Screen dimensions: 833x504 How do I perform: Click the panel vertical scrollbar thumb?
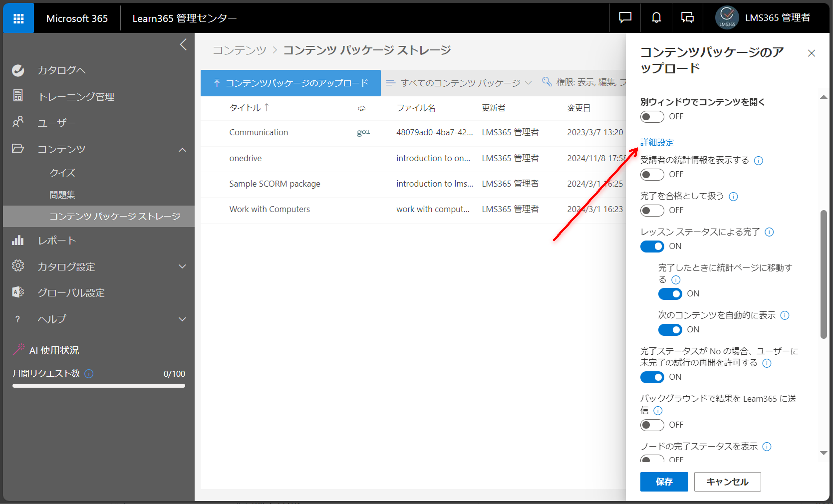pyautogui.click(x=824, y=274)
